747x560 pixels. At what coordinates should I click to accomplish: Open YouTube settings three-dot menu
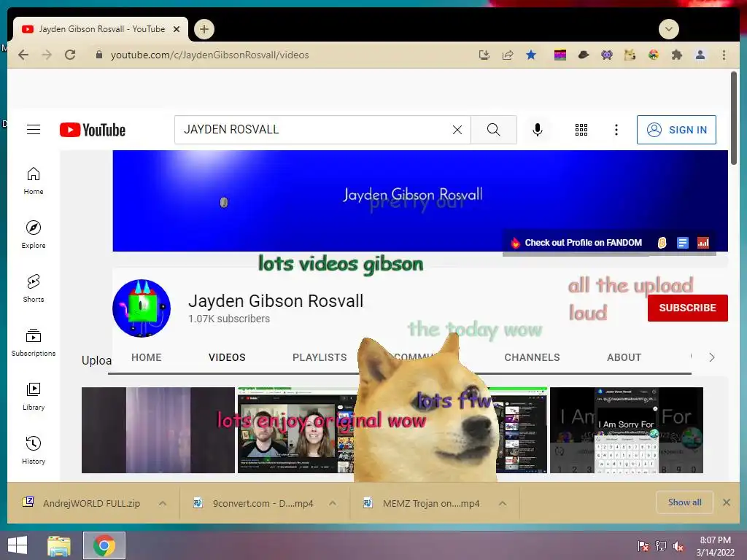pyautogui.click(x=616, y=130)
